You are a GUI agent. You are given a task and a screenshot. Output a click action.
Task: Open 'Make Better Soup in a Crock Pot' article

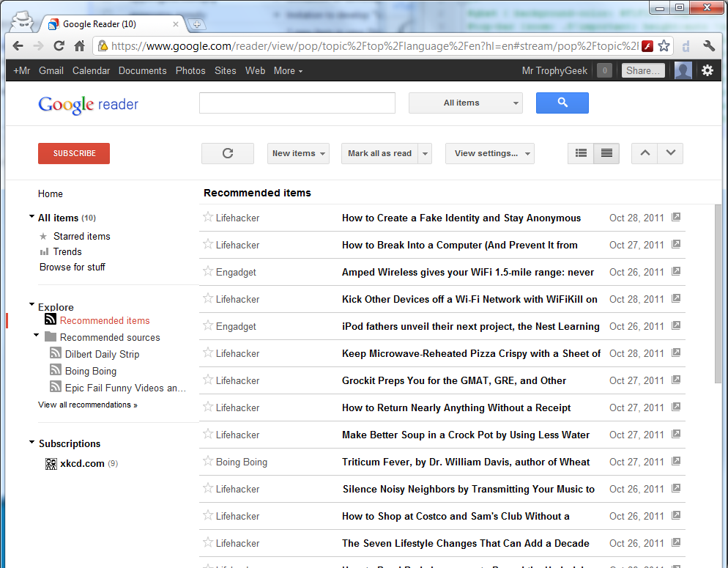point(466,435)
